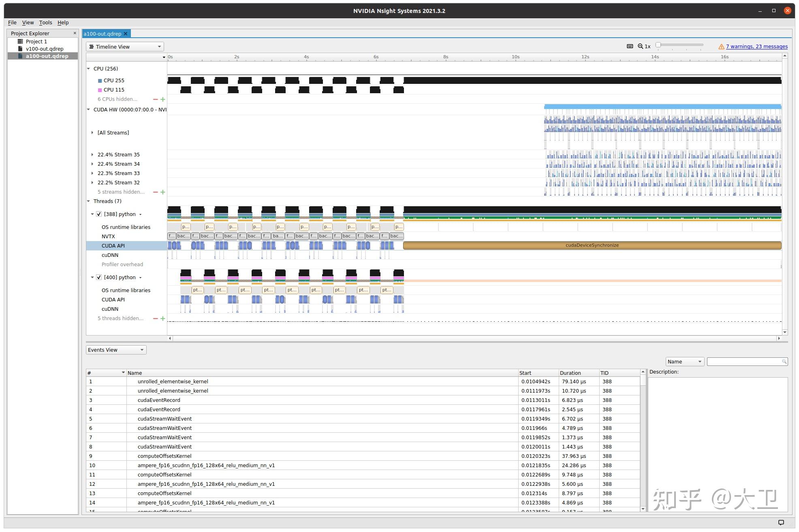Open the 7 warnings, 23 messages link
Viewport: 799px width, 532px height.
756,47
